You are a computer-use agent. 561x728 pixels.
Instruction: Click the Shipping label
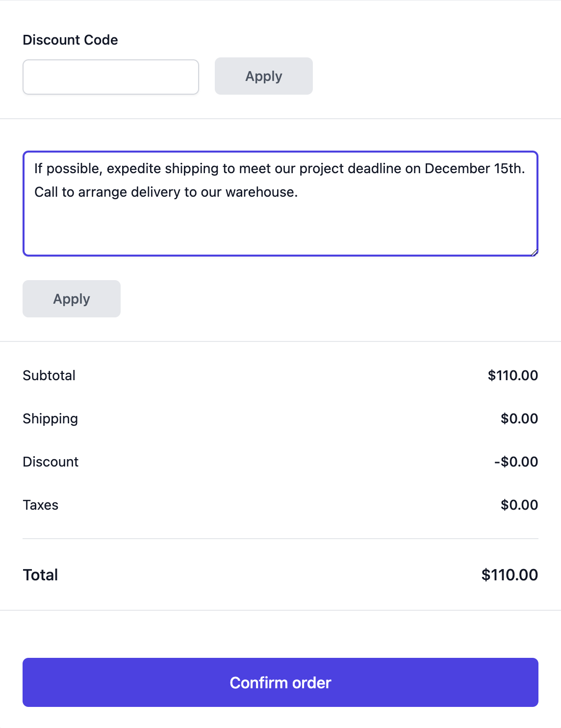[50, 419]
